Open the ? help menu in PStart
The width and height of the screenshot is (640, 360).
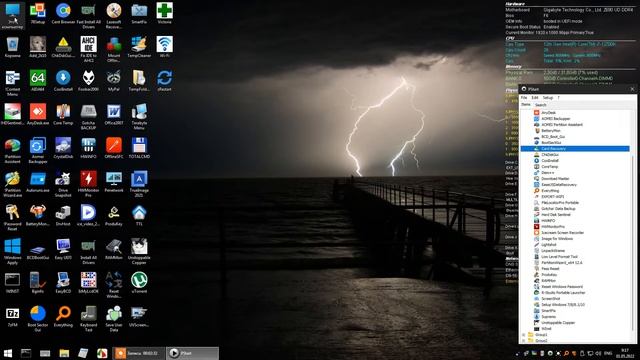point(558,98)
